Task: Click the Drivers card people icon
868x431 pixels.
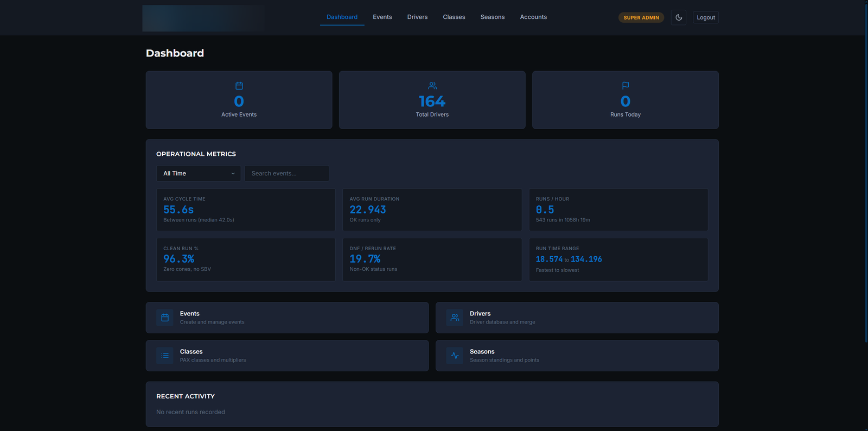Action: click(x=455, y=318)
